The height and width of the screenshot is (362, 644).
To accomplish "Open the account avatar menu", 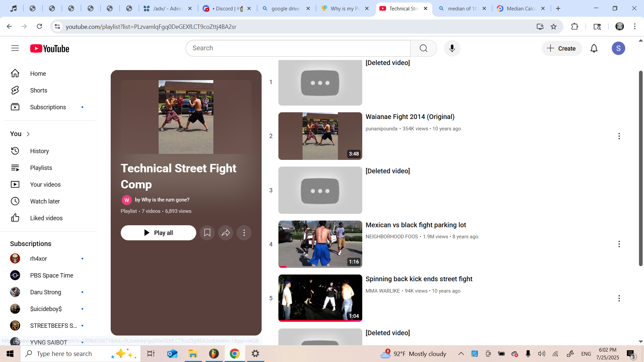I will pos(619,48).
